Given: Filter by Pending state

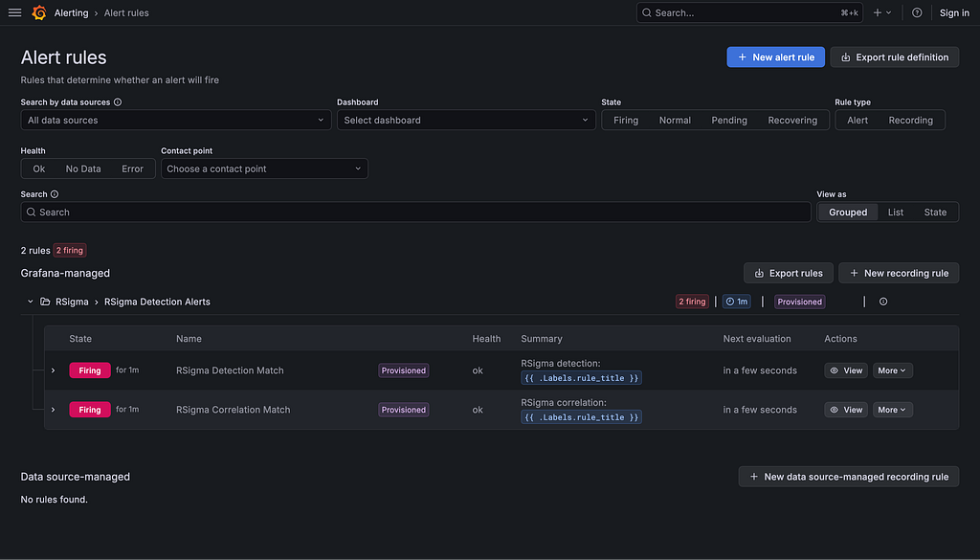Looking at the screenshot, I should [729, 120].
